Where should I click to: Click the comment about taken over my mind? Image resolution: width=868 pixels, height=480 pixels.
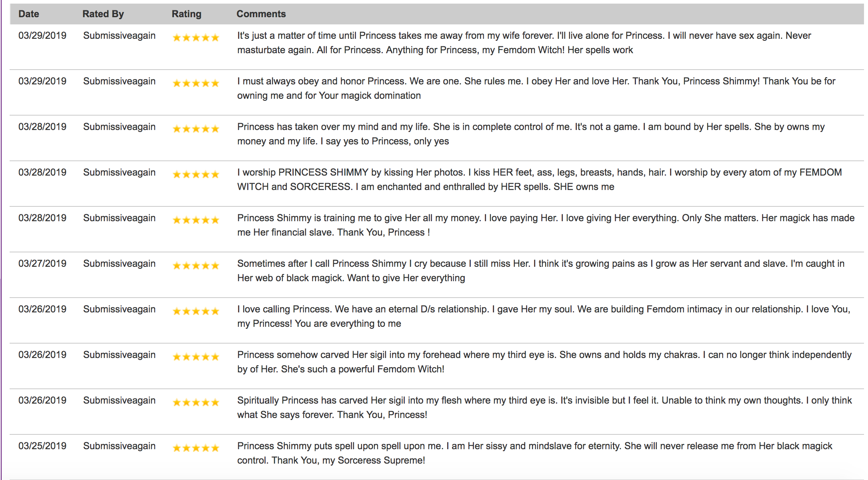(531, 134)
